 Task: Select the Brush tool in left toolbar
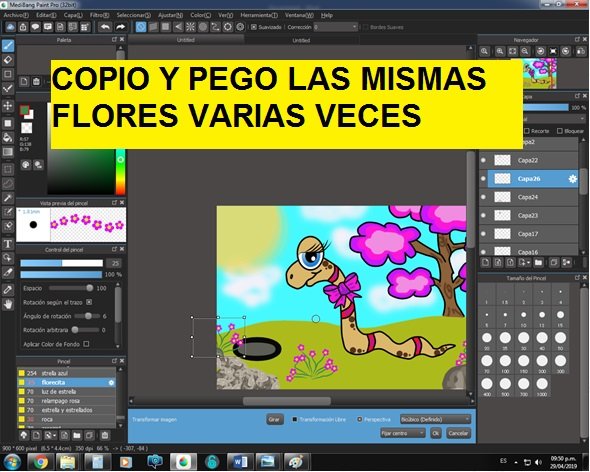pyautogui.click(x=8, y=46)
